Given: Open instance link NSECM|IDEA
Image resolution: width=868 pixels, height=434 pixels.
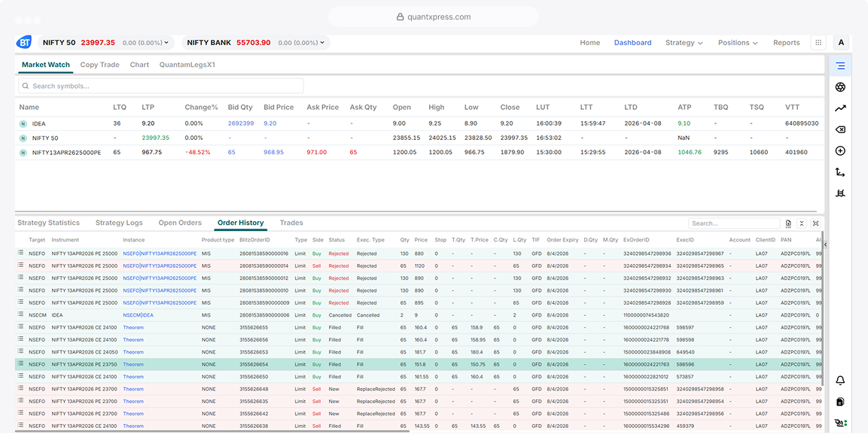Looking at the screenshot, I should pos(139,315).
